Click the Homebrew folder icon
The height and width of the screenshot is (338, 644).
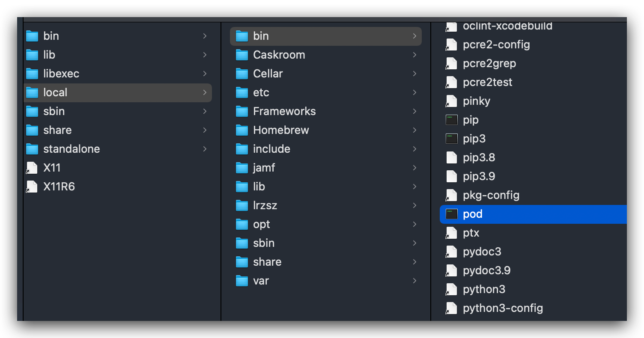tap(242, 130)
